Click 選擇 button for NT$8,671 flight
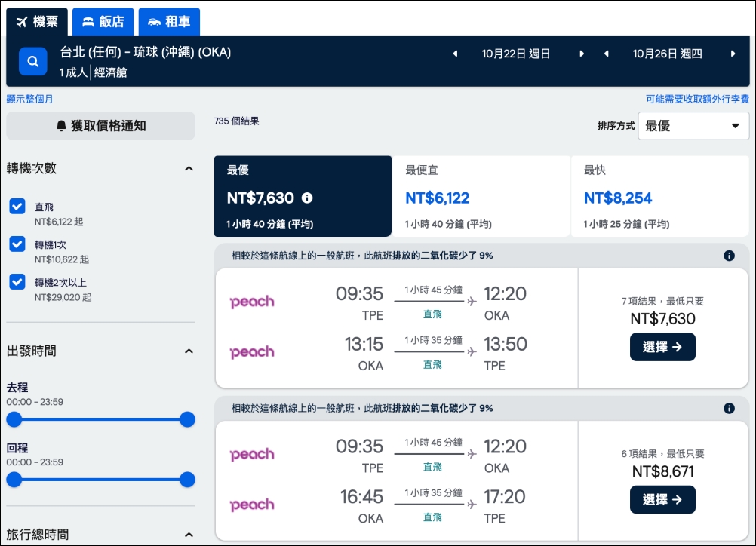Screen dimensions: 756x546 point(662,500)
